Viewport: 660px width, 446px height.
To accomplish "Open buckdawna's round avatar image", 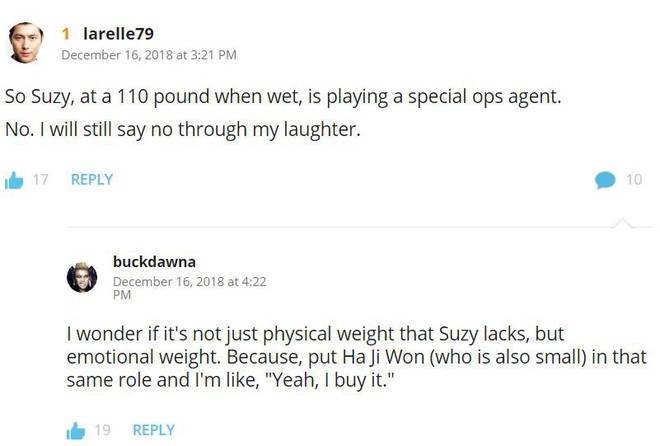I will point(82,277).
